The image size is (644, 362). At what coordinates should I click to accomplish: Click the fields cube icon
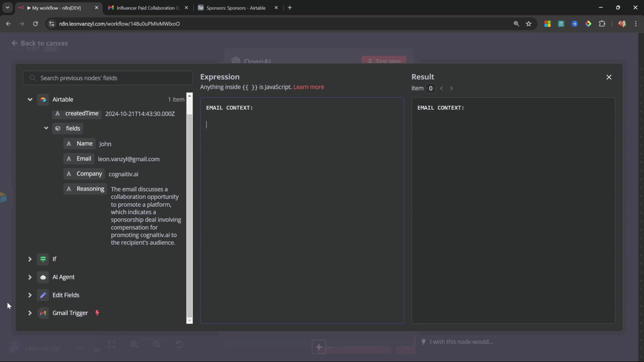pos(58,128)
